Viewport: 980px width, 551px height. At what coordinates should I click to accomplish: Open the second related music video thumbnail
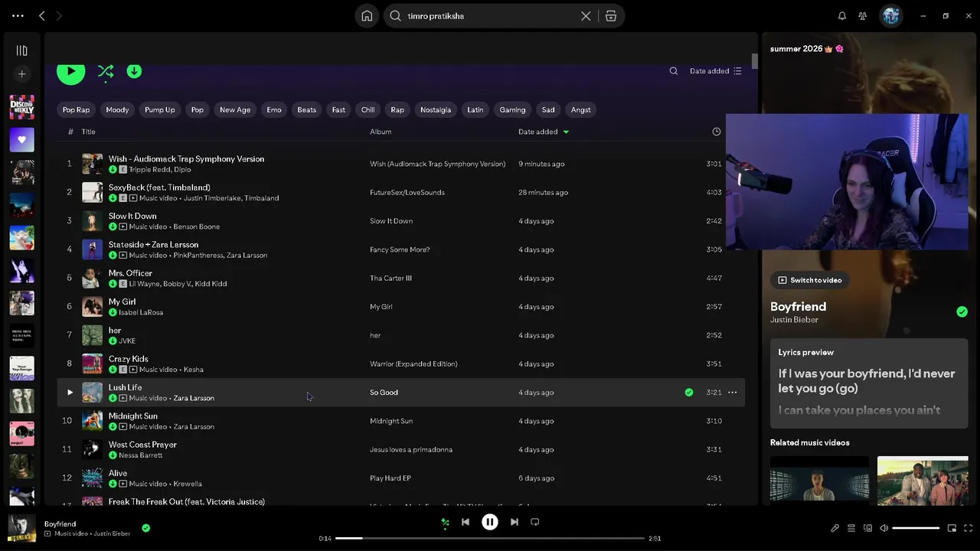923,481
